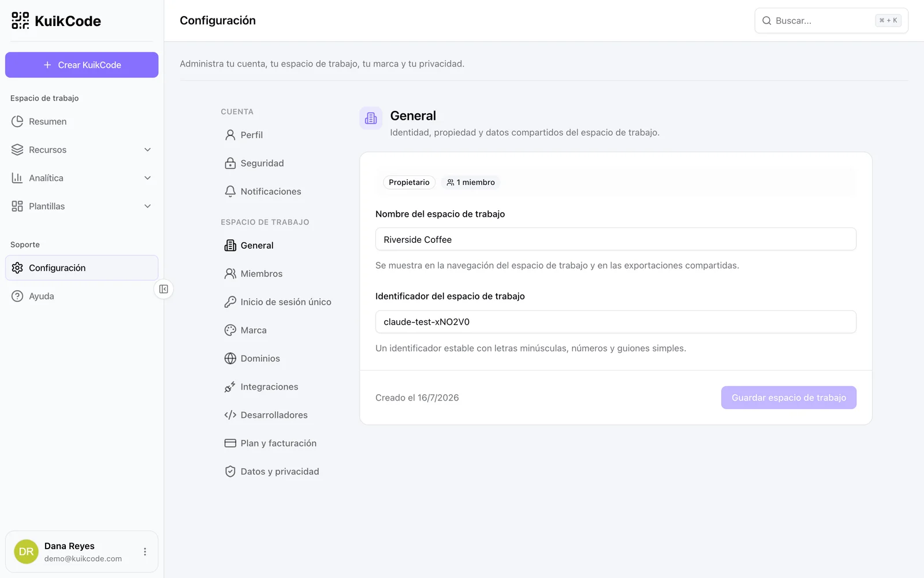Click the Configuración gear icon
The image size is (924, 578).
[x=17, y=268]
